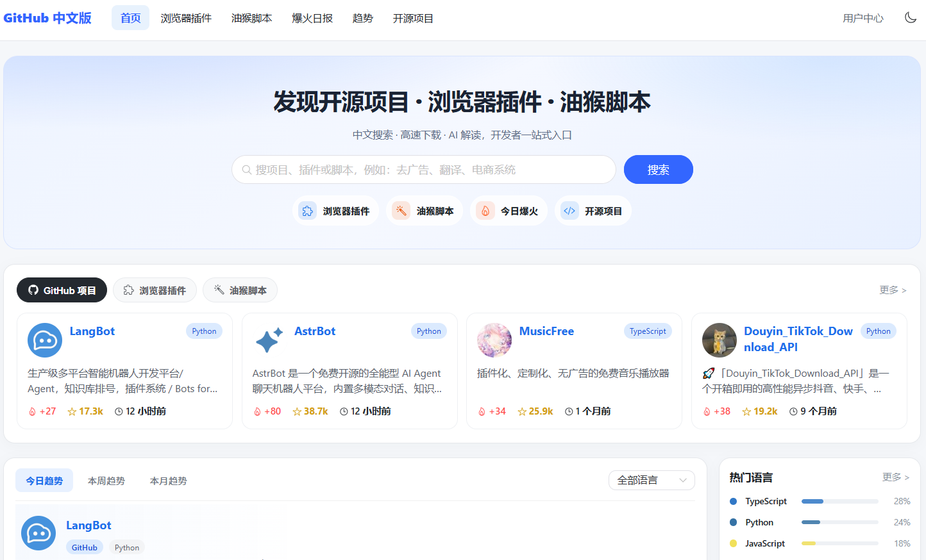Open the 全部语言 language dropdown

[652, 480]
